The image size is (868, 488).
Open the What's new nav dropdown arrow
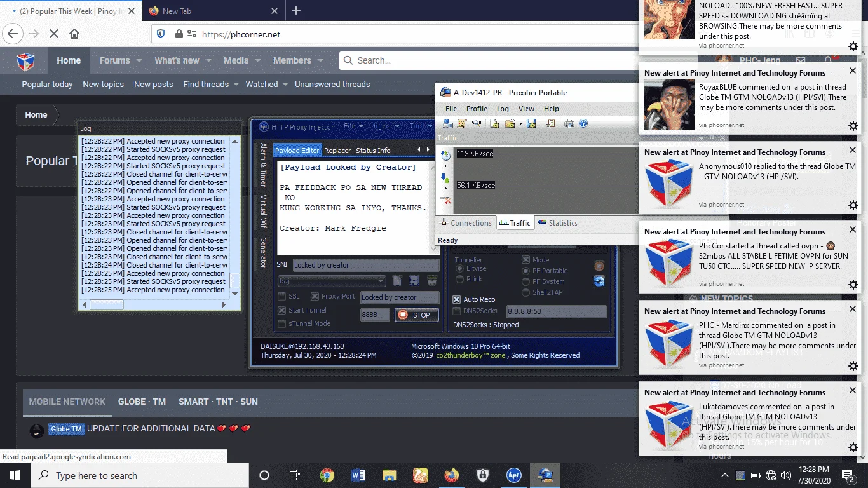coord(207,60)
